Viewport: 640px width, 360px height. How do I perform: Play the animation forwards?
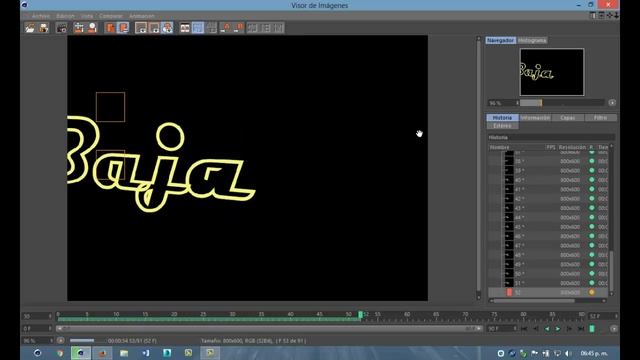click(558, 329)
